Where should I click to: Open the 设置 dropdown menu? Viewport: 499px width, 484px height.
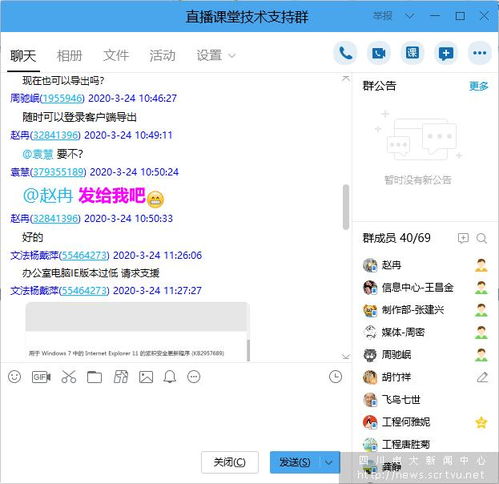coord(216,56)
